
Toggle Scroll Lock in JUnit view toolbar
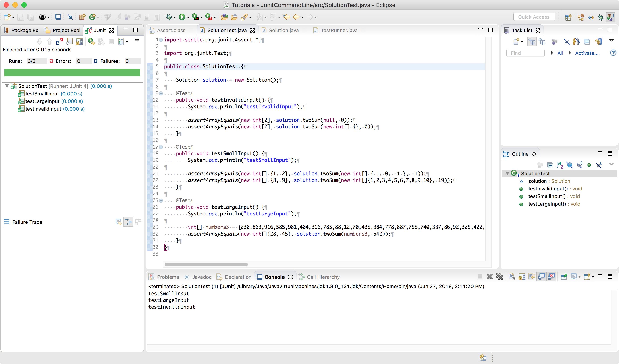click(x=79, y=41)
